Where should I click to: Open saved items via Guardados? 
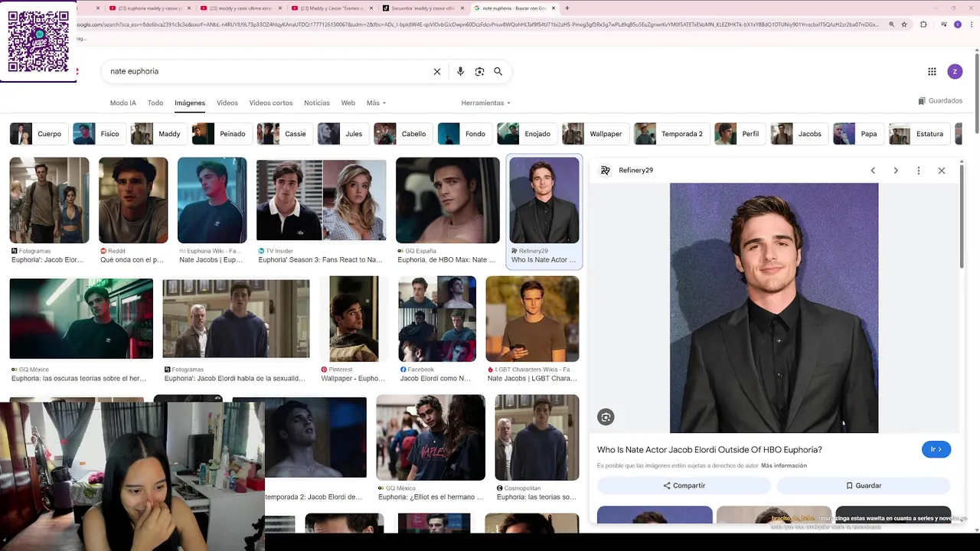coord(940,101)
